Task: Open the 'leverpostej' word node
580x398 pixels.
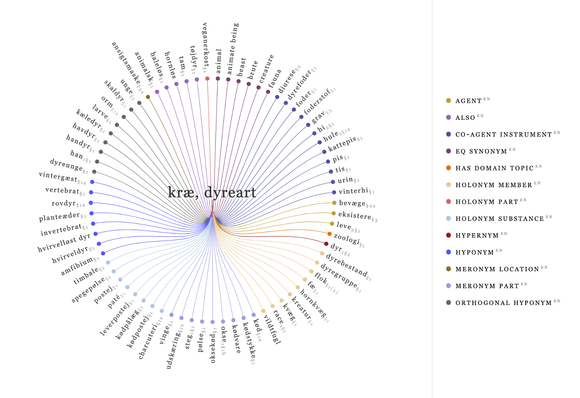Action: 117,319
